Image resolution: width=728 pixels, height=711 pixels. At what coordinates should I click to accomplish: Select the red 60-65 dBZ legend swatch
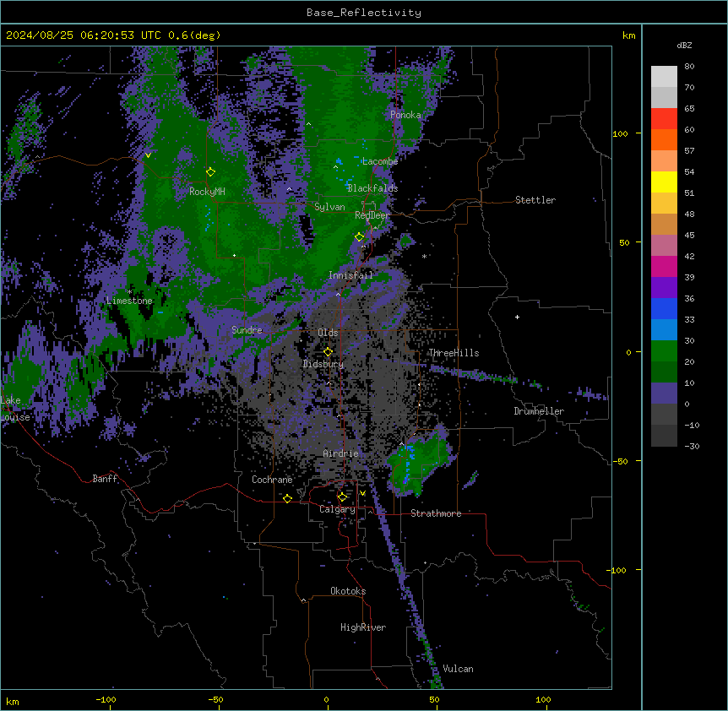click(664, 119)
